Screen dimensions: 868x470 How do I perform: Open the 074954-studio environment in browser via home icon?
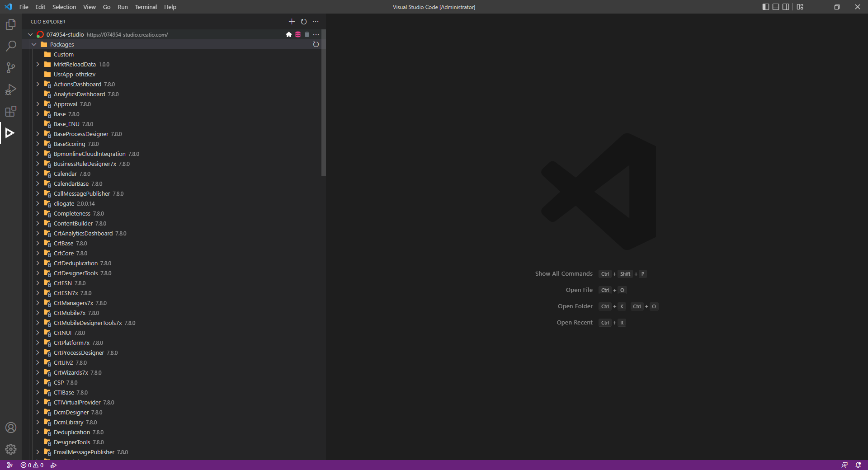point(288,34)
